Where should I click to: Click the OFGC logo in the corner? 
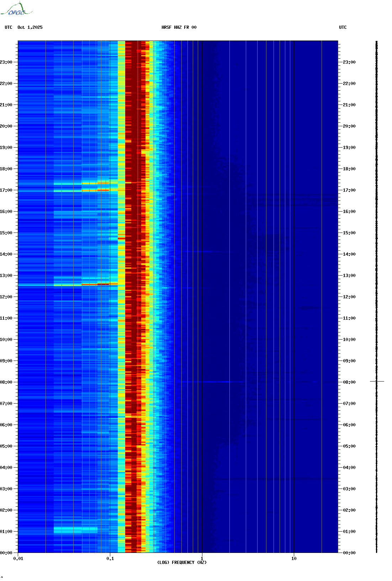[x=16, y=9]
